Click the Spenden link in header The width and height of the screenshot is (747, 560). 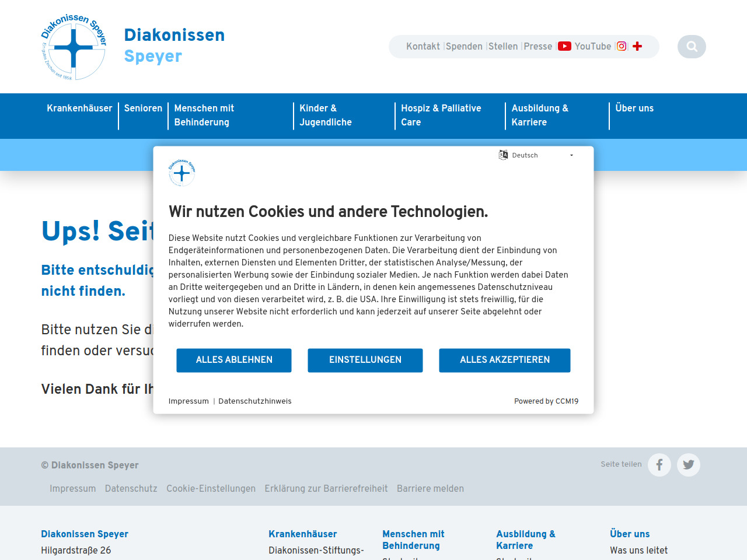point(464,47)
